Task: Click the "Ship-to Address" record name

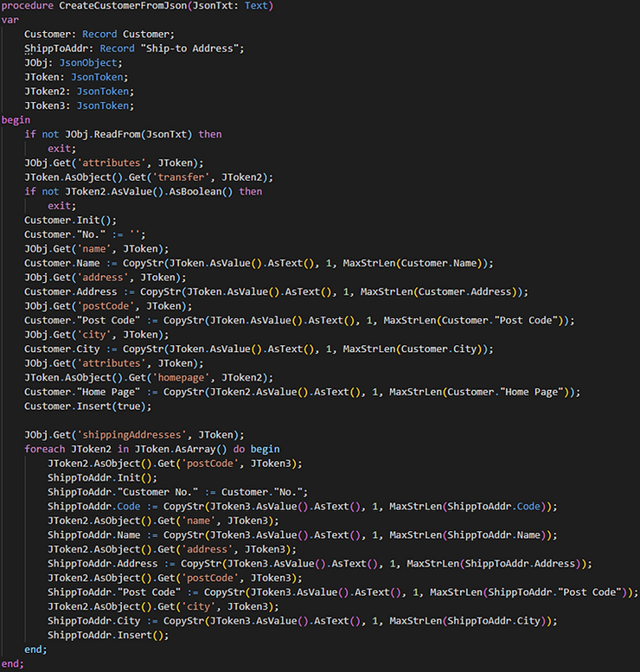Action: (x=192, y=48)
